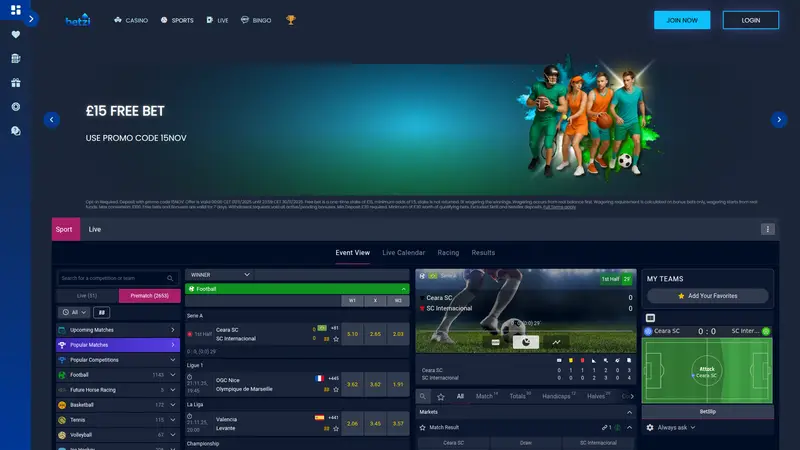Collapse the green Football section
The height and width of the screenshot is (450, 800).
[404, 289]
